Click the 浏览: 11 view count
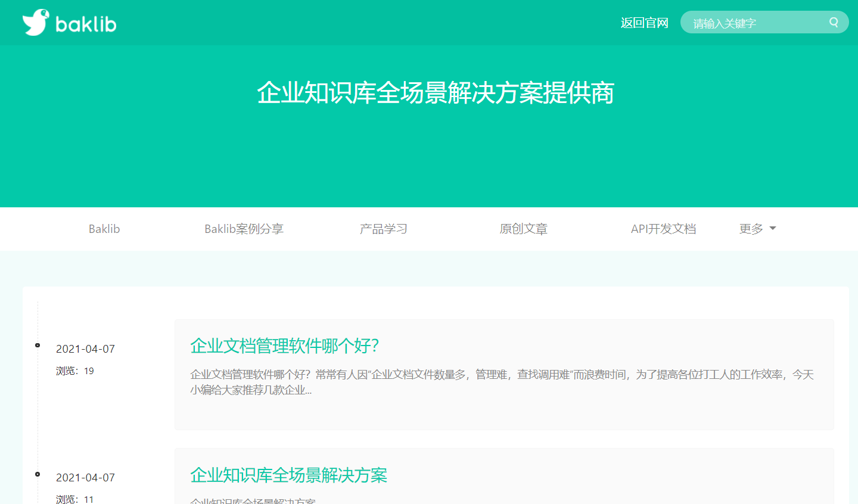Image resolution: width=858 pixels, height=504 pixels. click(75, 499)
